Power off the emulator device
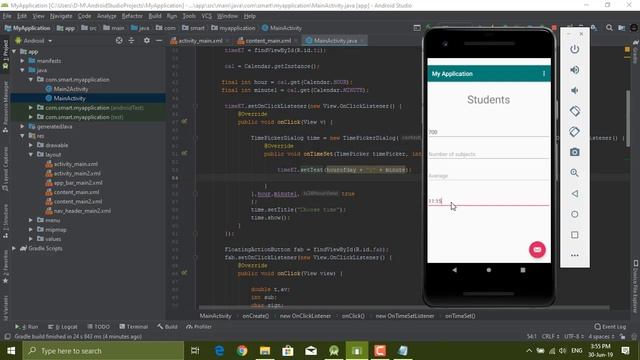Image resolution: width=640 pixels, height=360 pixels. pyautogui.click(x=575, y=49)
